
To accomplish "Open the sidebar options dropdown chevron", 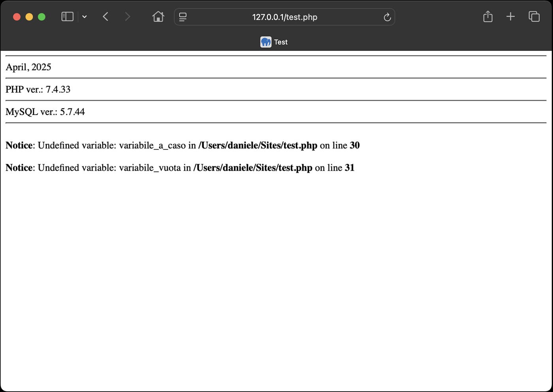I will 84,17.
